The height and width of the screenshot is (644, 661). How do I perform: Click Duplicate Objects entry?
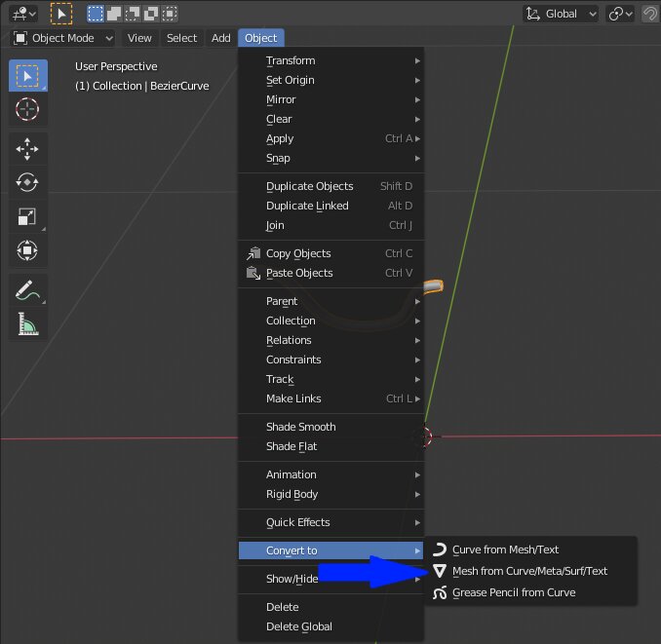pyautogui.click(x=309, y=186)
